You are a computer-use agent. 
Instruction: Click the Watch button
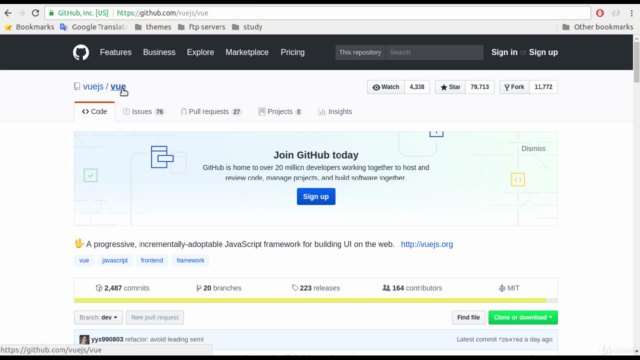tap(386, 87)
